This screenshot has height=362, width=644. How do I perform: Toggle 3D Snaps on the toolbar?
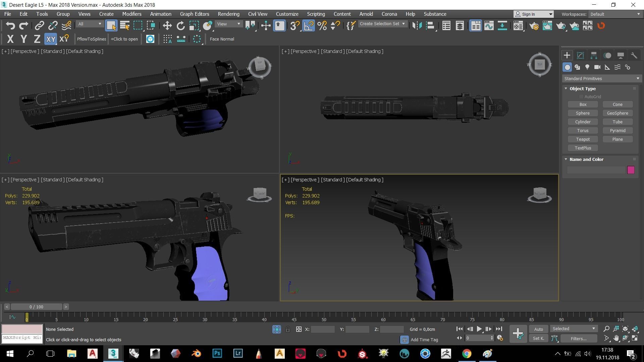coord(295,26)
